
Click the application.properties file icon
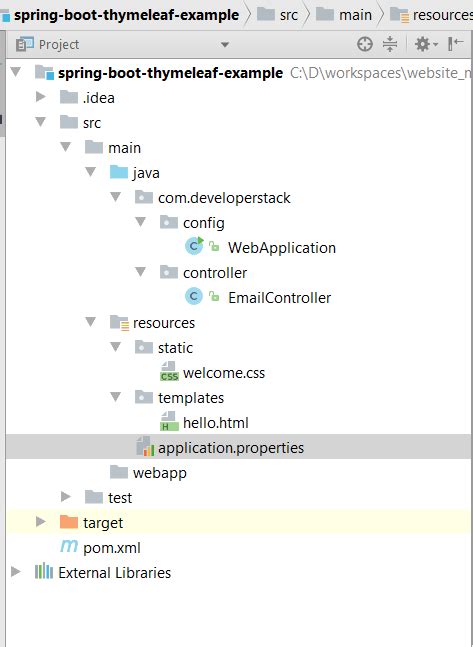[x=145, y=446]
